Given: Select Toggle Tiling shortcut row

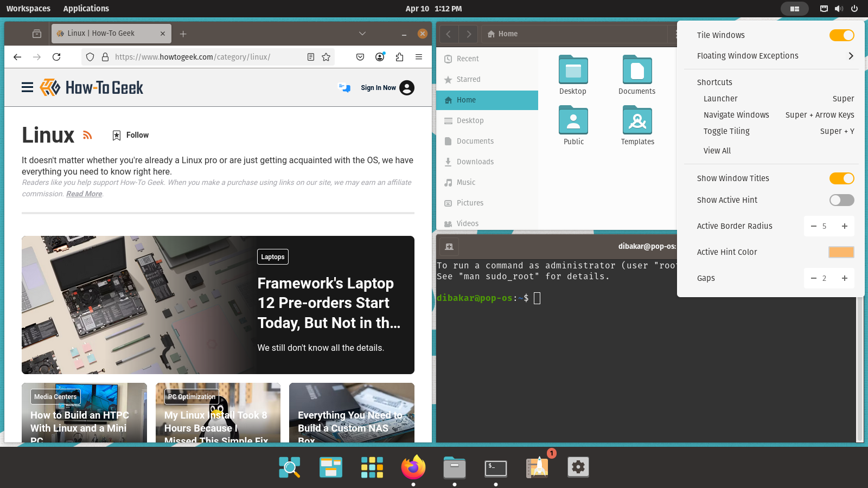Looking at the screenshot, I should point(779,131).
